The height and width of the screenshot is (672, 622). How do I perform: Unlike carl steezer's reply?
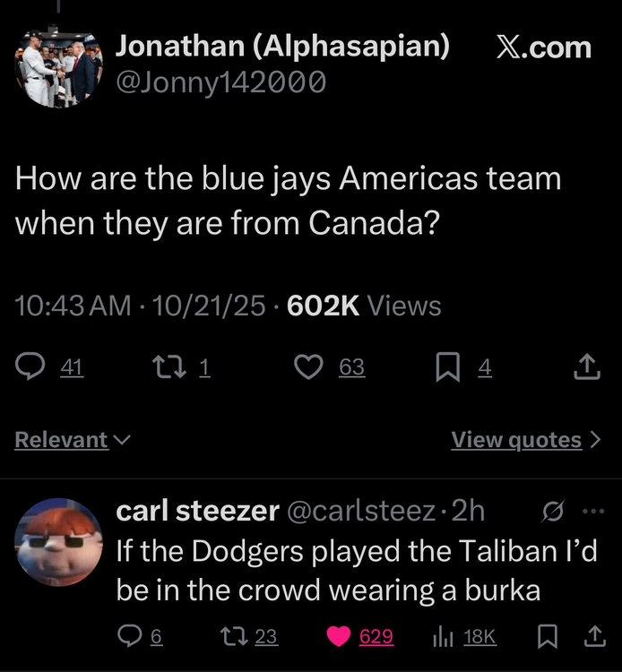(339, 636)
